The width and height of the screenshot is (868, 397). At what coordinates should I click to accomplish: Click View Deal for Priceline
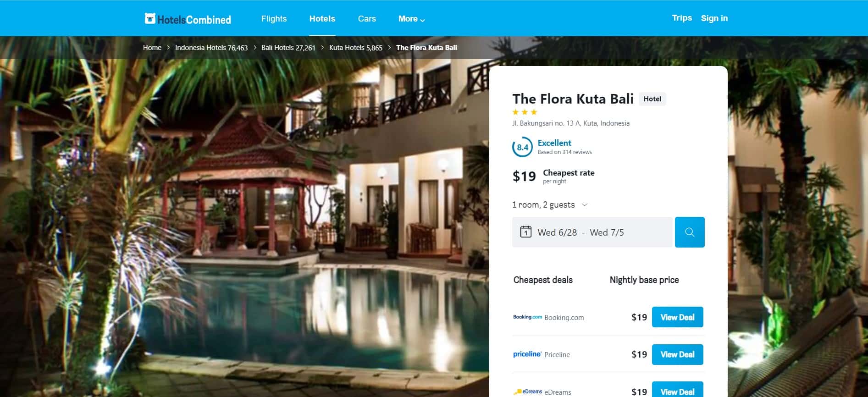point(677,354)
